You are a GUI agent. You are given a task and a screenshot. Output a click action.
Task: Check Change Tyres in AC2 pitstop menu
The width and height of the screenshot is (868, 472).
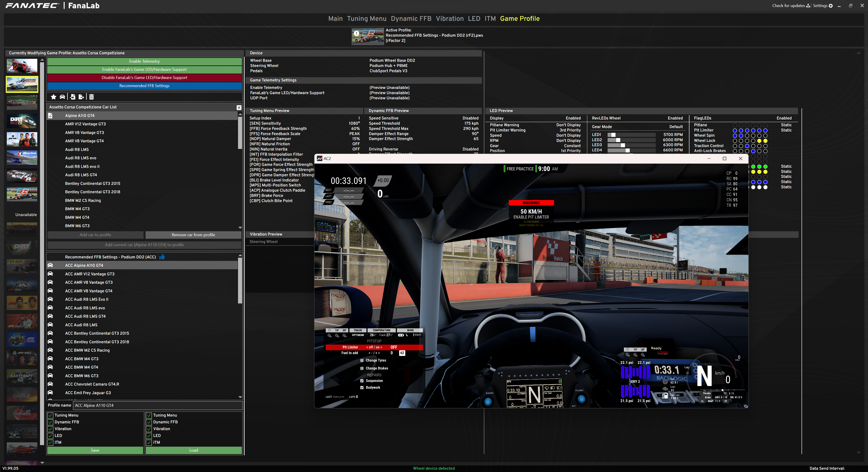coord(362,360)
